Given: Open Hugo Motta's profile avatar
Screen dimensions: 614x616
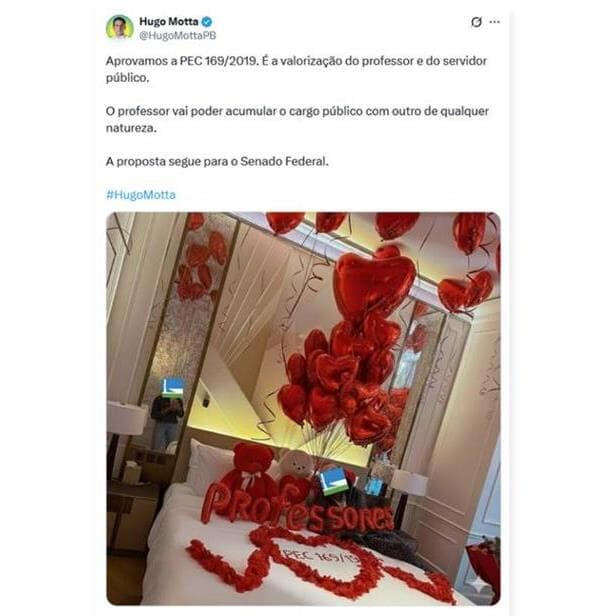Looking at the screenshot, I should pos(119,27).
